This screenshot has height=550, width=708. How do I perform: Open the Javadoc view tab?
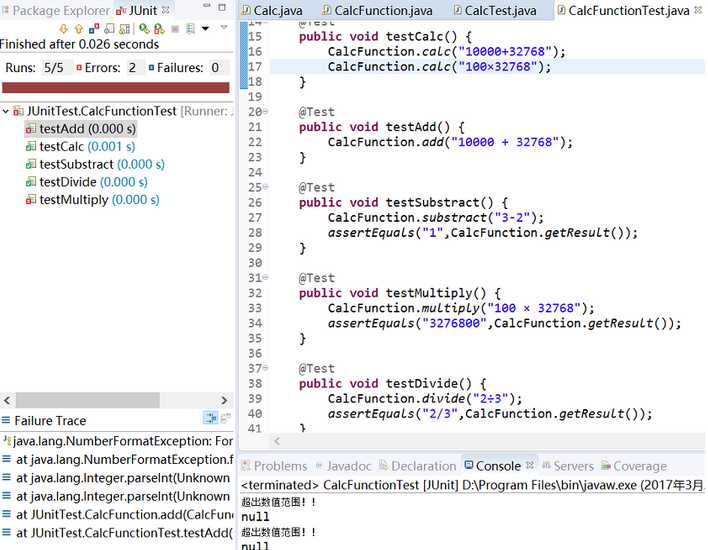pos(343,466)
